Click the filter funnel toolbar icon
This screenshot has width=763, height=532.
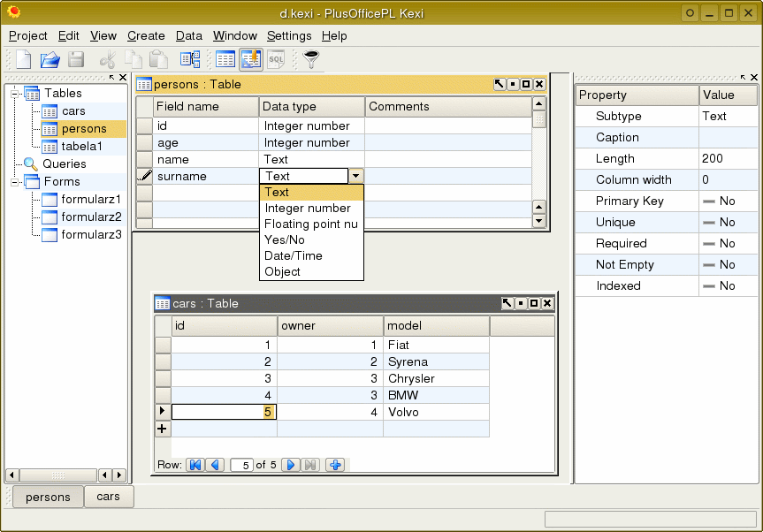(x=310, y=60)
